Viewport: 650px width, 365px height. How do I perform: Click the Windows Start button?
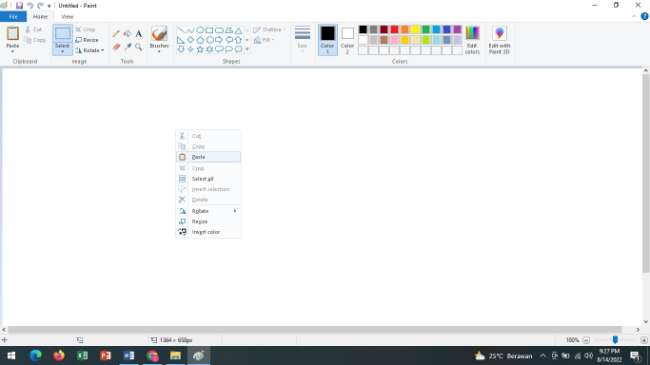coord(11,355)
